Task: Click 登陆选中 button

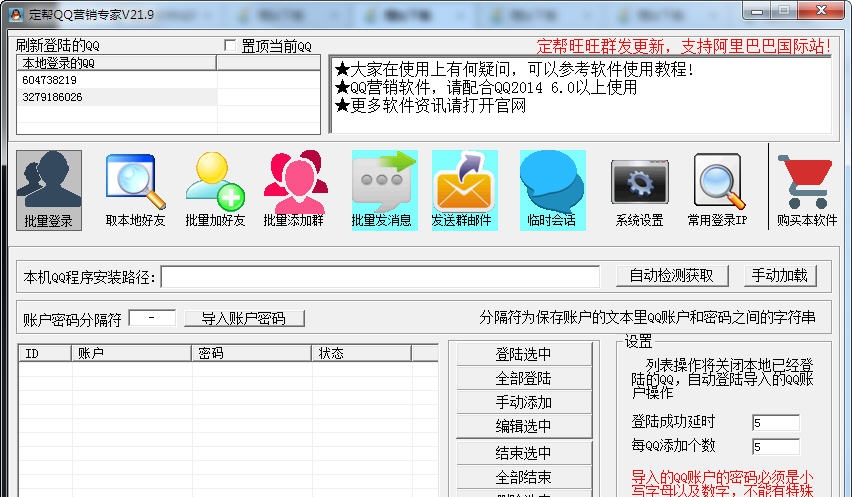Action: [x=524, y=354]
